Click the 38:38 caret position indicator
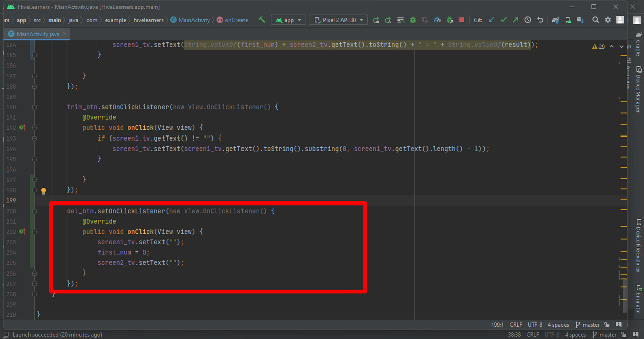 515,334
